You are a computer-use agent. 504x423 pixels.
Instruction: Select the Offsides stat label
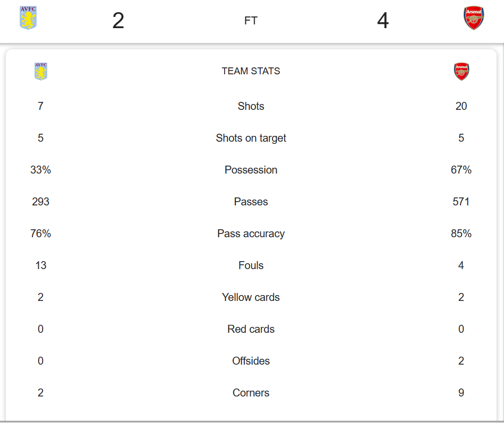[x=251, y=361]
